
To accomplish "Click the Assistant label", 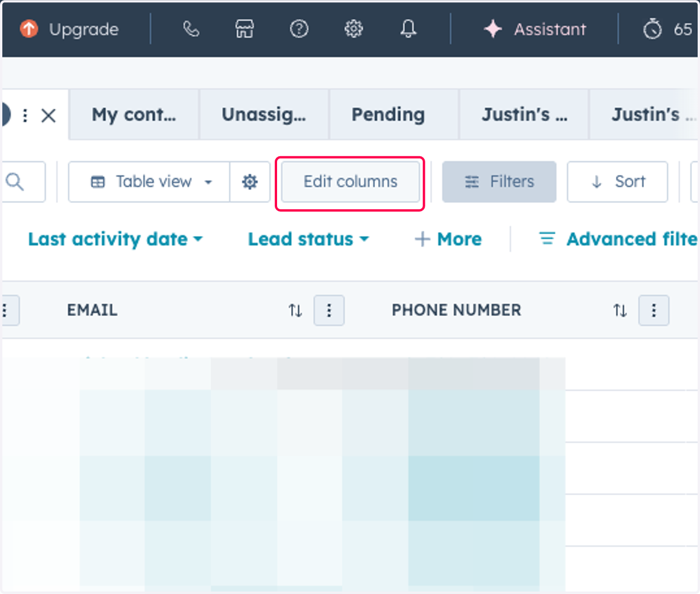I will [550, 29].
